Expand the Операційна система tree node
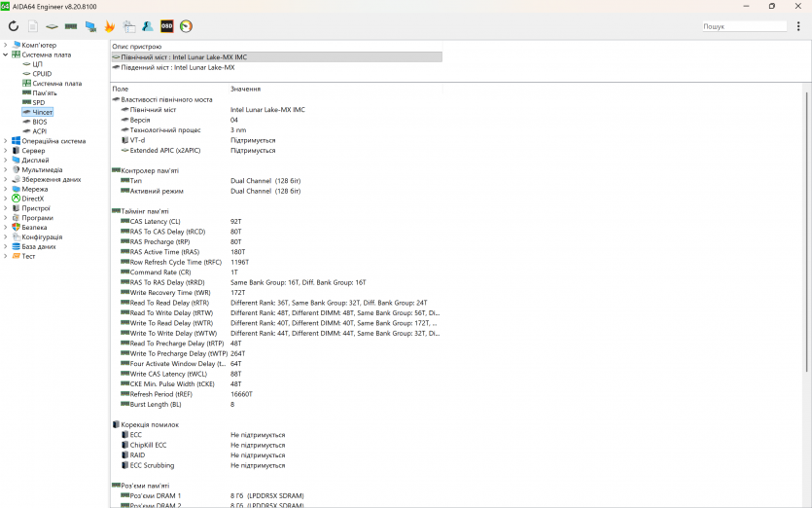 pos(5,141)
